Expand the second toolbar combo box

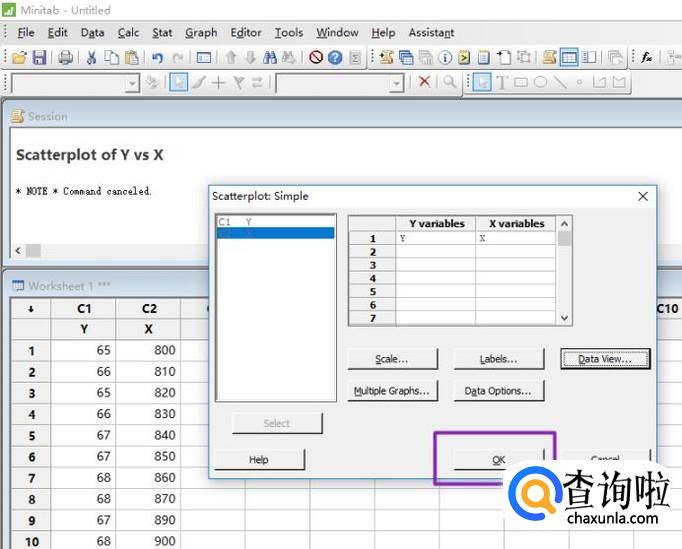tap(396, 83)
